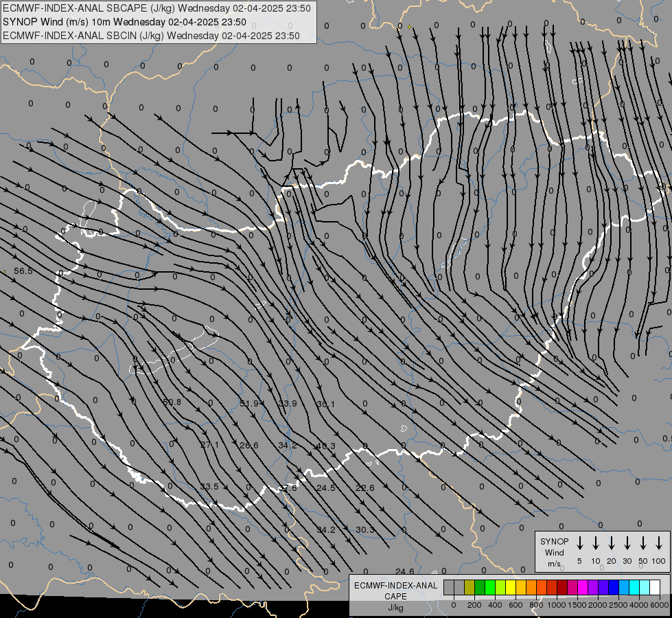This screenshot has height=618, width=672.
Task: Click the 6000 tick label on colorbar
Action: click(660, 605)
